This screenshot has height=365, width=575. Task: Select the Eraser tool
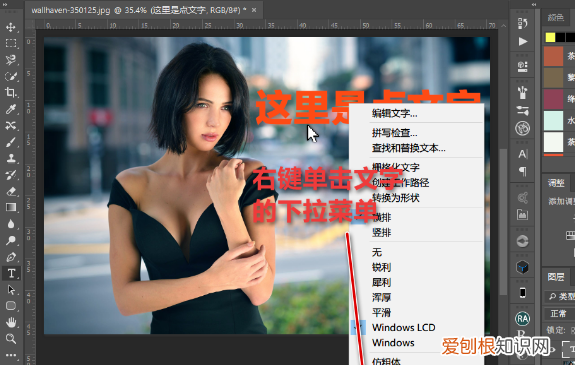(11, 191)
